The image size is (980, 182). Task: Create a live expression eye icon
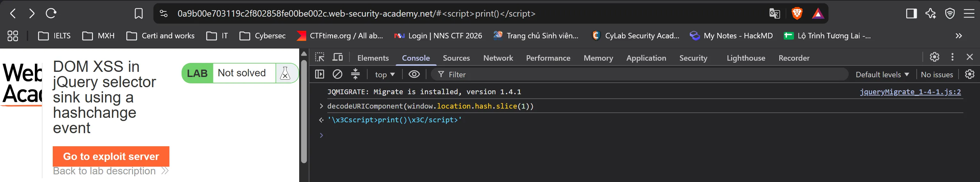click(x=414, y=74)
